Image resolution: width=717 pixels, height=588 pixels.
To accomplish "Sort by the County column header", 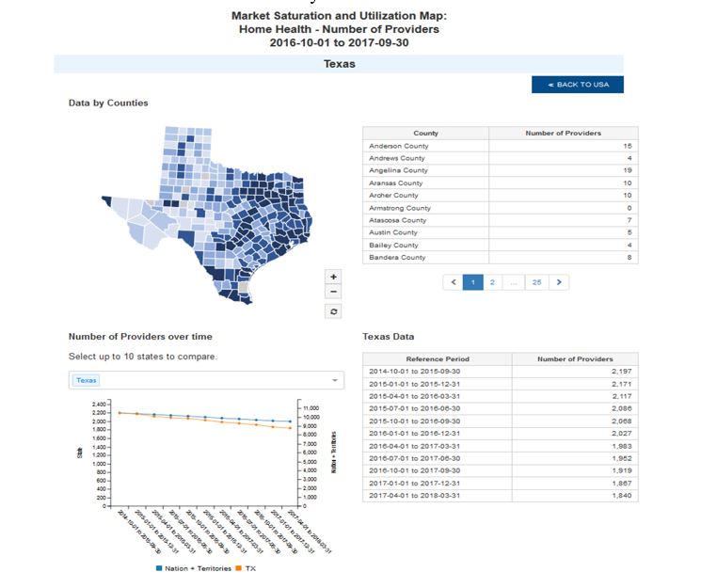I will tap(425, 134).
